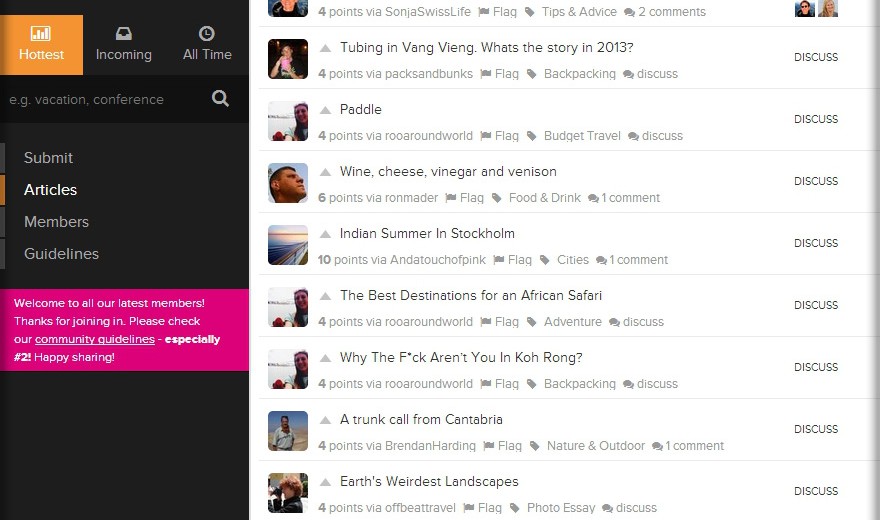Image resolution: width=880 pixels, height=520 pixels.
Task: Flag the Wine, cheese, vinegar and venison post
Action: click(x=464, y=198)
